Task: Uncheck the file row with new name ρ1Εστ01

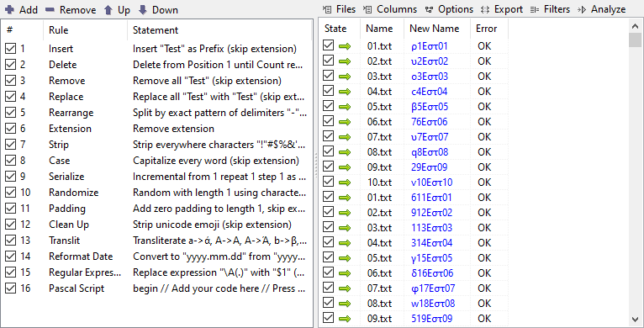Action: click(x=328, y=45)
